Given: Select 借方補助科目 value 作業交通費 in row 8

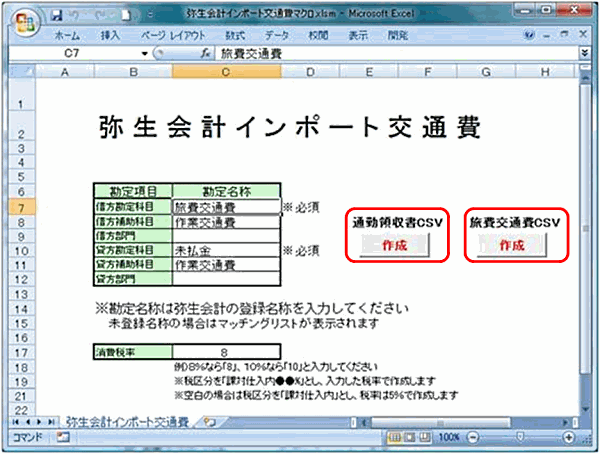Looking at the screenshot, I should pos(227,222).
